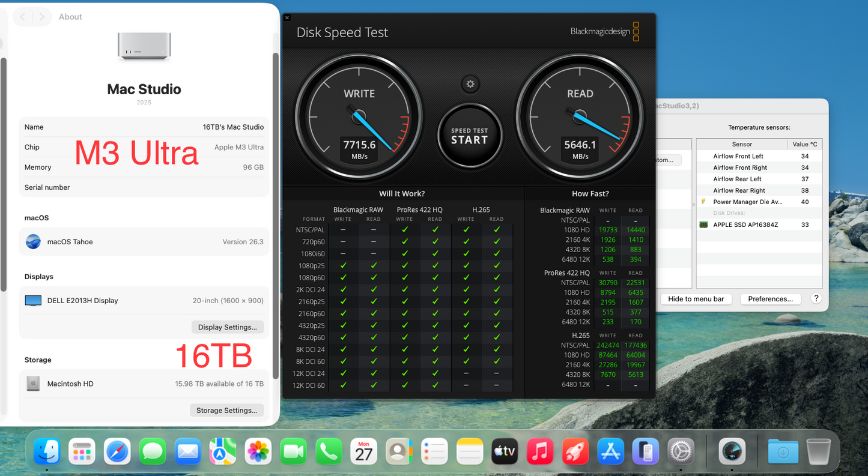Open Music from the Dock

(540, 451)
